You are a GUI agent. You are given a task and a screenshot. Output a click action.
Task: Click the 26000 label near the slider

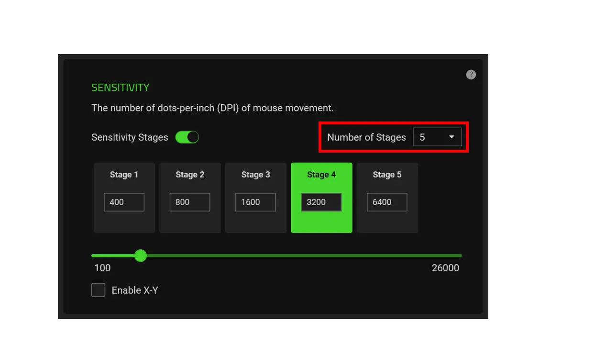click(x=446, y=268)
